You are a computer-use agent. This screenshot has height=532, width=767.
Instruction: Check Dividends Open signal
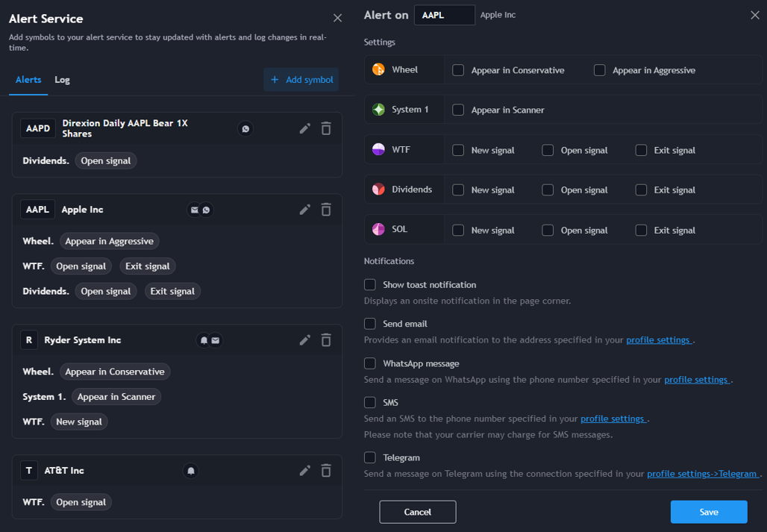[548, 190]
